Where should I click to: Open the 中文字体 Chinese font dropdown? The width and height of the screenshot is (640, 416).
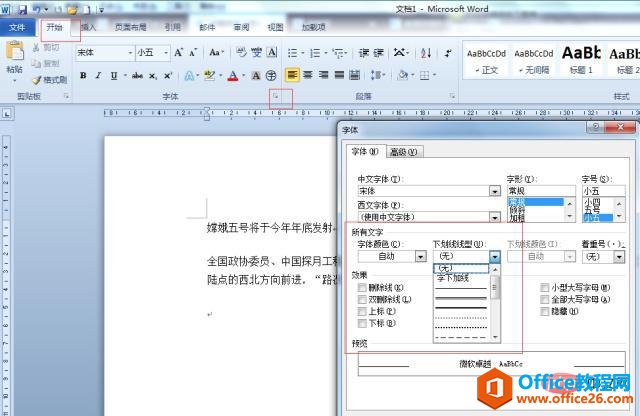pyautogui.click(x=495, y=191)
